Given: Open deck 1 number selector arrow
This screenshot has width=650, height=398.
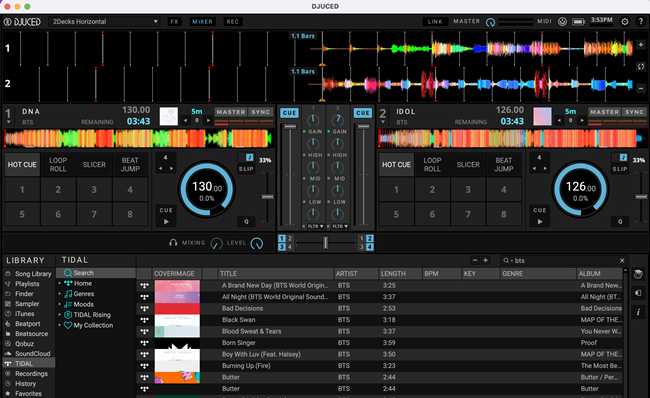Looking at the screenshot, I should click(8, 122).
